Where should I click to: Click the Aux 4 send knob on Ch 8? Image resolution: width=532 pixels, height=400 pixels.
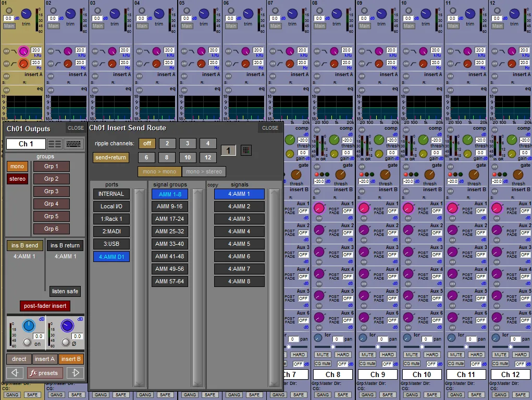pyautogui.click(x=319, y=274)
